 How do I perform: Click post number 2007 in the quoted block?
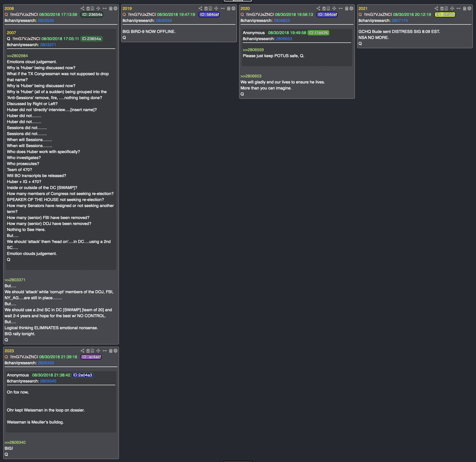(x=12, y=33)
